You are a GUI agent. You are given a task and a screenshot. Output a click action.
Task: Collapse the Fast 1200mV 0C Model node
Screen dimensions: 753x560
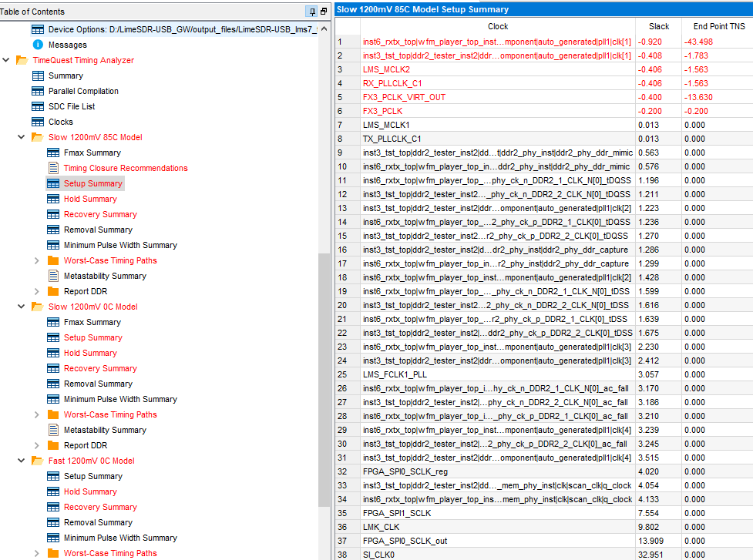click(21, 461)
